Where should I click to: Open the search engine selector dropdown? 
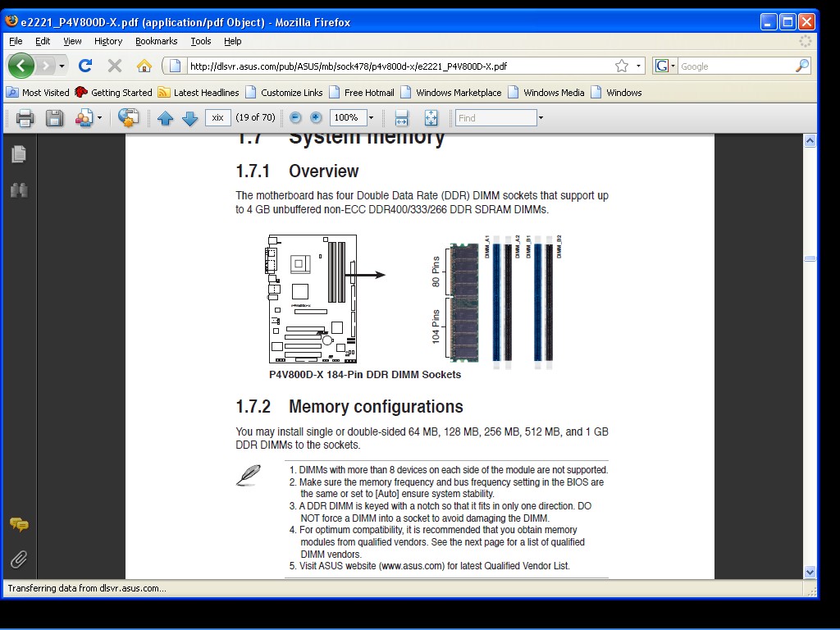pos(664,66)
